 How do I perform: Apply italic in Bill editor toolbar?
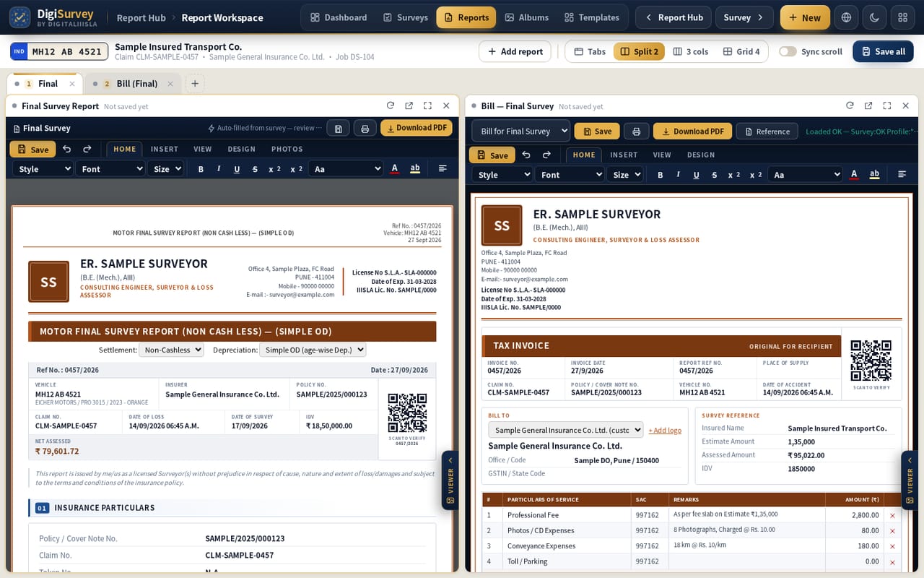(678, 175)
